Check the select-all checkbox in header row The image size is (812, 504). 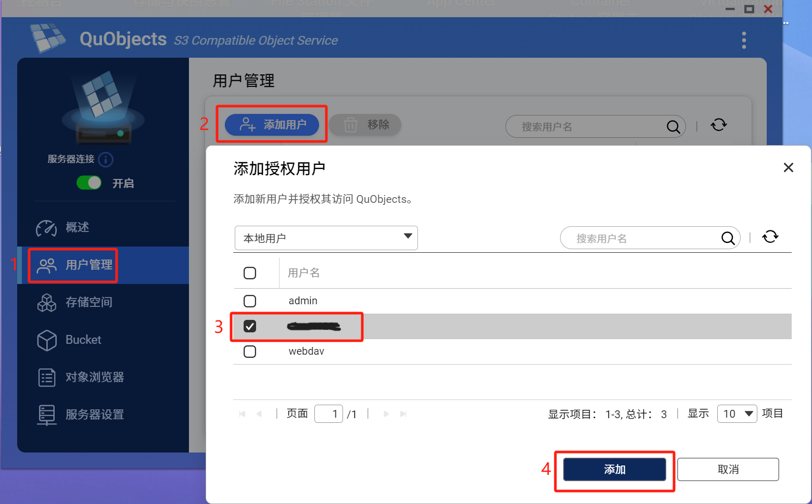250,273
